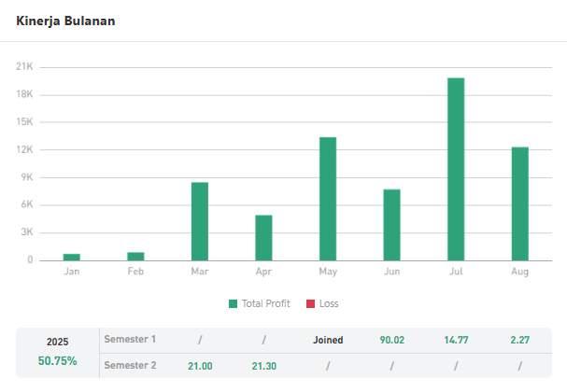Image resolution: width=567 pixels, height=392 pixels.
Task: Click the 2.27 value in Semester 1
Action: click(520, 340)
